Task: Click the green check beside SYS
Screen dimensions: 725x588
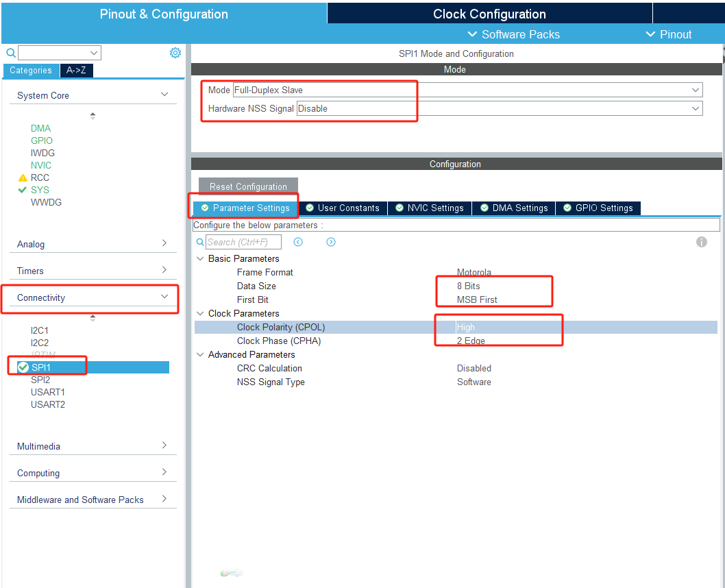Action: coord(22,190)
